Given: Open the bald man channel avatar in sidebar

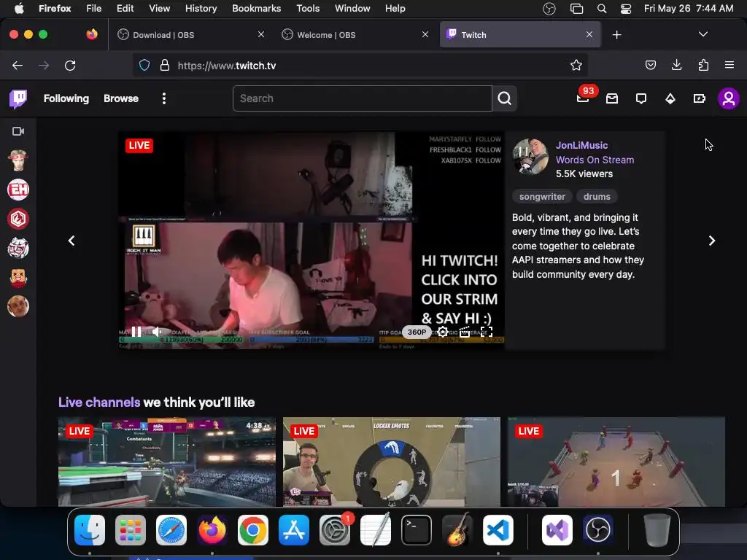Looking at the screenshot, I should point(18,306).
